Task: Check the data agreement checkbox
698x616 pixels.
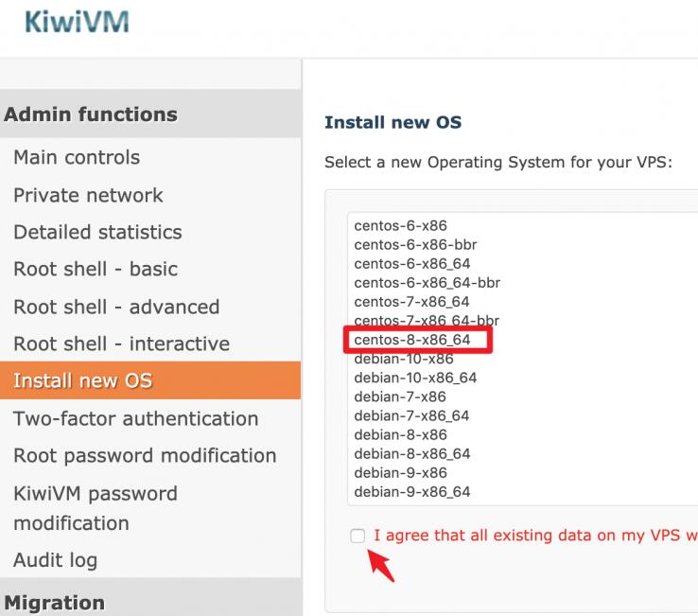Action: pos(358,537)
